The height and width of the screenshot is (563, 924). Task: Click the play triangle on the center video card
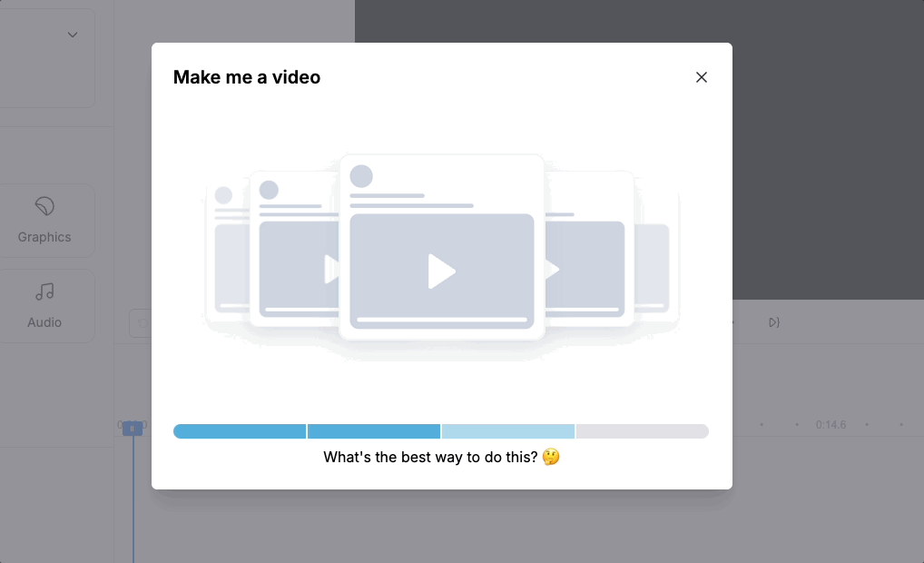tap(441, 272)
